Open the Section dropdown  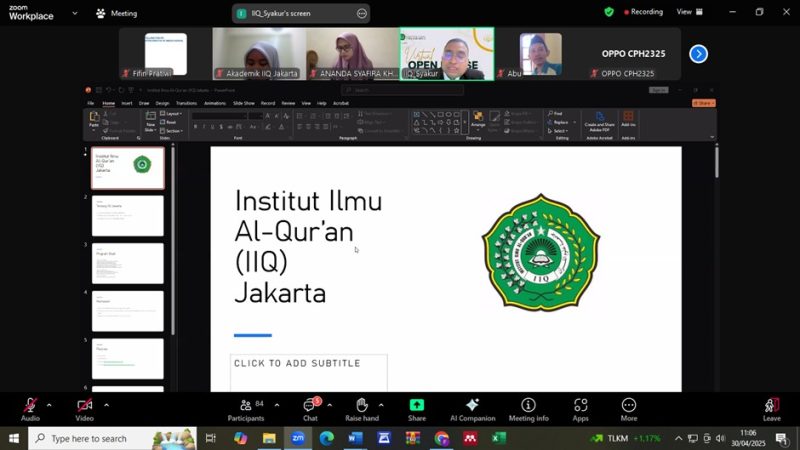point(171,131)
